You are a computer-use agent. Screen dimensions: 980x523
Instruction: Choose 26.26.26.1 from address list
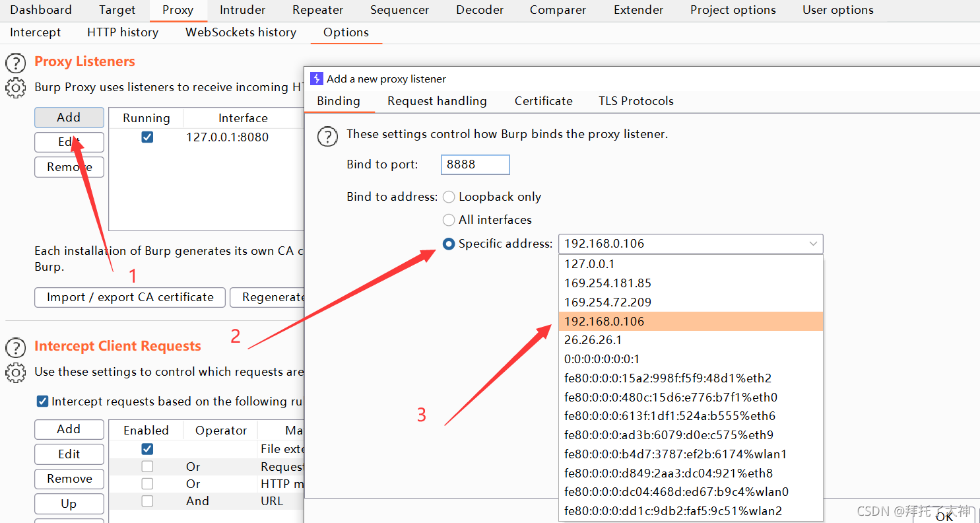coord(691,340)
